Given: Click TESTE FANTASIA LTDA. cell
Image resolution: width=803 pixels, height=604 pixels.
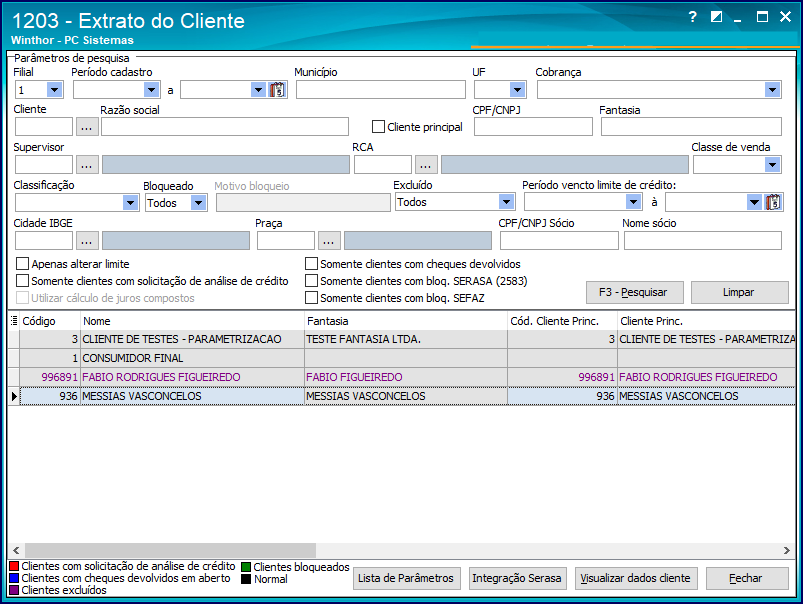Looking at the screenshot, I should (406, 339).
